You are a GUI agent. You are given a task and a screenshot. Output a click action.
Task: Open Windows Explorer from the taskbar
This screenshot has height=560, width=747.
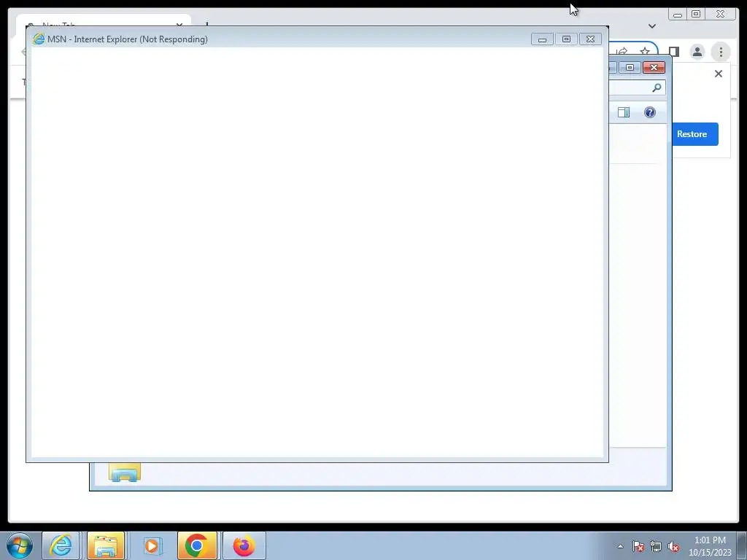pyautogui.click(x=106, y=545)
